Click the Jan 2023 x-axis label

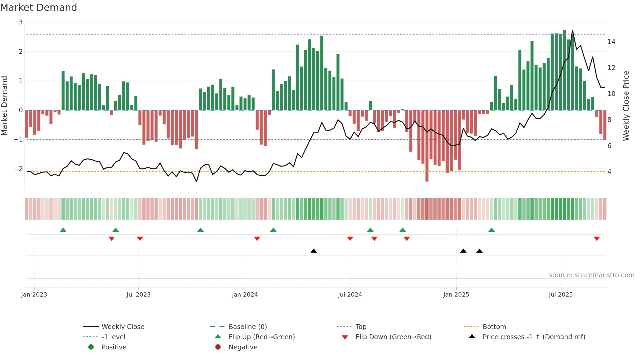coord(34,294)
